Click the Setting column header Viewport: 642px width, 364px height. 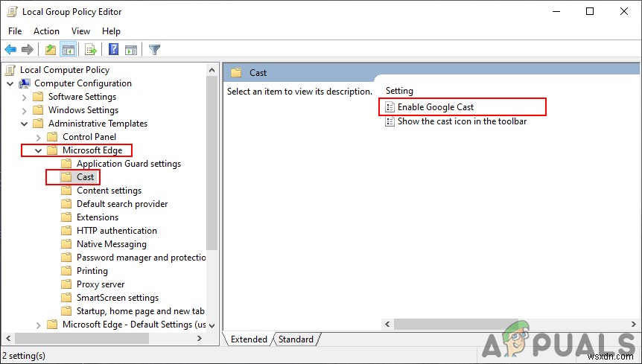tap(399, 91)
